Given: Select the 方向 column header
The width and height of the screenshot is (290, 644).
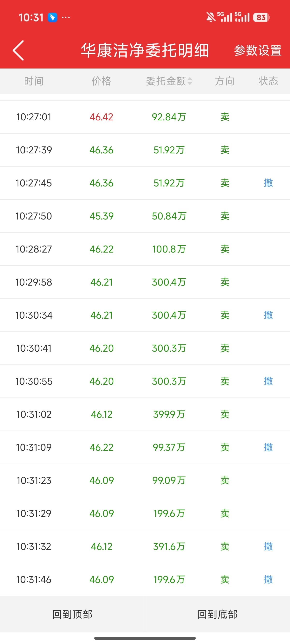Looking at the screenshot, I should tap(225, 81).
